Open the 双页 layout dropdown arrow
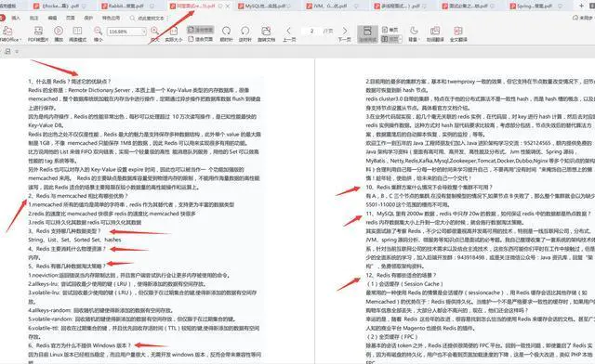 [400, 39]
